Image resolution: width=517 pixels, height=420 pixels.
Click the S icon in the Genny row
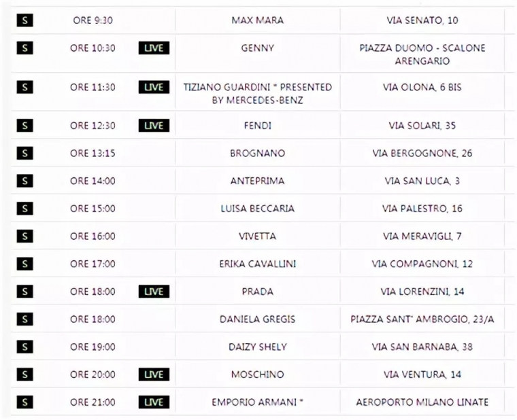click(25, 48)
